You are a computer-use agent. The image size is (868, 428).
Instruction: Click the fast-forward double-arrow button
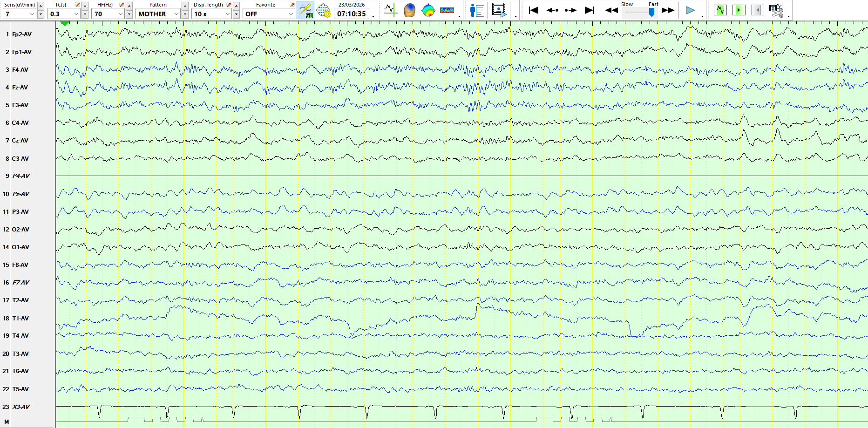point(668,10)
